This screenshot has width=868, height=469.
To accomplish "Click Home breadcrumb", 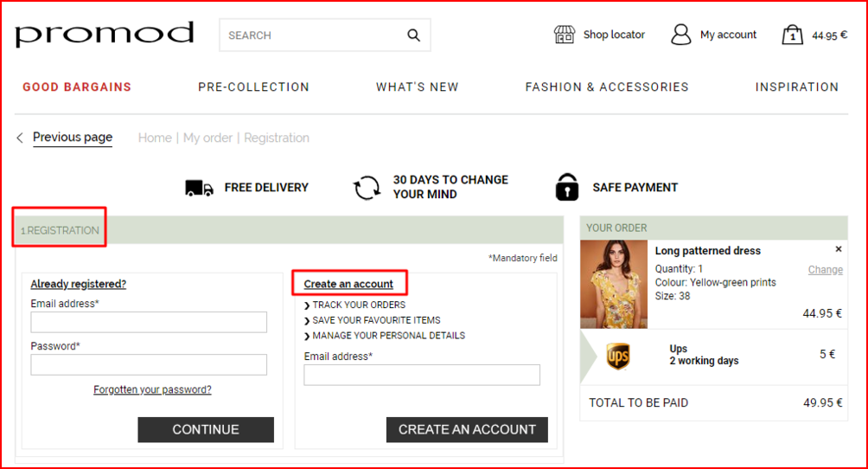I will (155, 138).
